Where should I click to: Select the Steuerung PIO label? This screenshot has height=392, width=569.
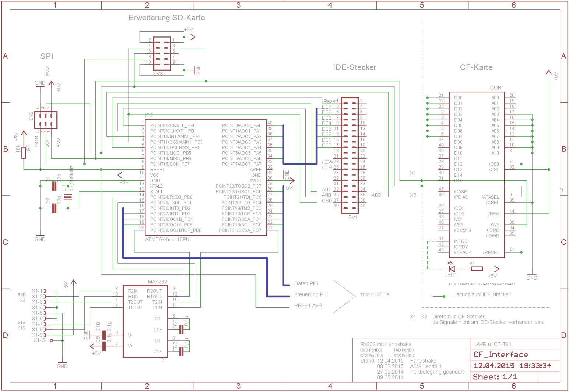311,294
